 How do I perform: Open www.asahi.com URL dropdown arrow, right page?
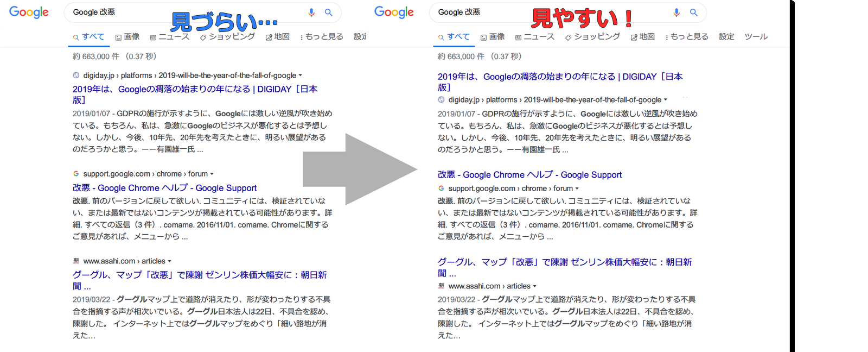point(535,286)
